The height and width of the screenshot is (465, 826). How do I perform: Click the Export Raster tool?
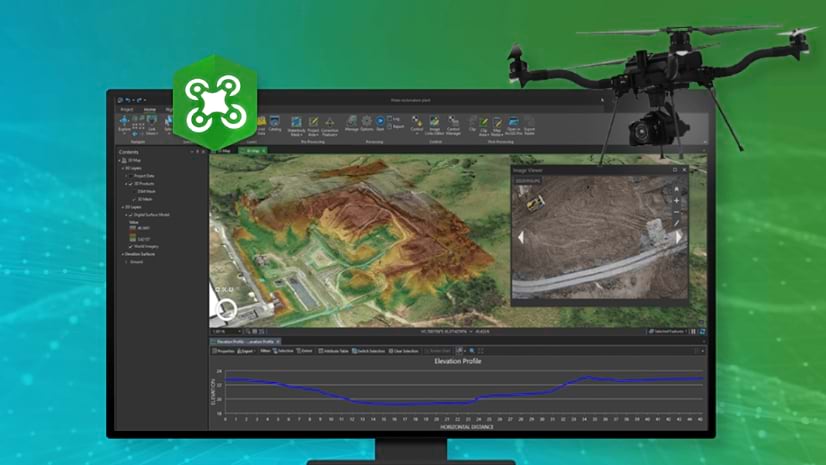pyautogui.click(x=529, y=126)
